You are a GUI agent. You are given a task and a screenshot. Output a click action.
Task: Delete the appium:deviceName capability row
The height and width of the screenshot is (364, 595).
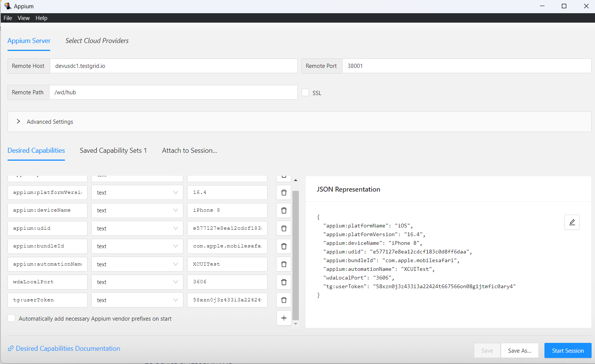click(284, 210)
